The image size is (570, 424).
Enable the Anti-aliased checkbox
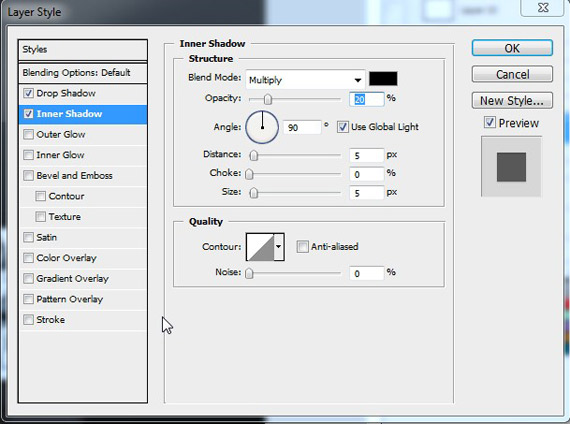302,247
